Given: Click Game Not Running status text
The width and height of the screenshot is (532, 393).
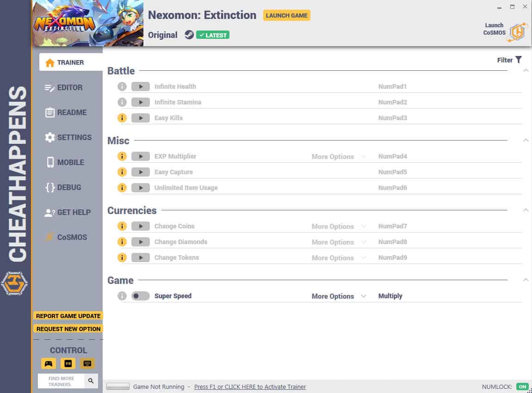Looking at the screenshot, I should point(159,387).
